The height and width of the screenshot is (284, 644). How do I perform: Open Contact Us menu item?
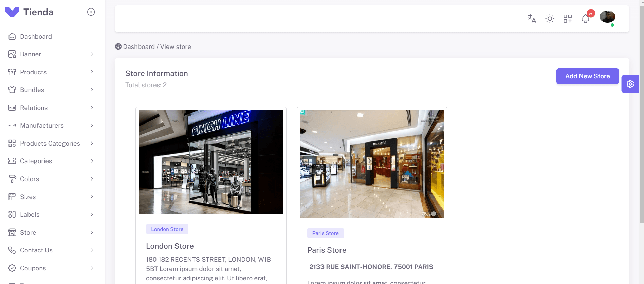(x=36, y=250)
